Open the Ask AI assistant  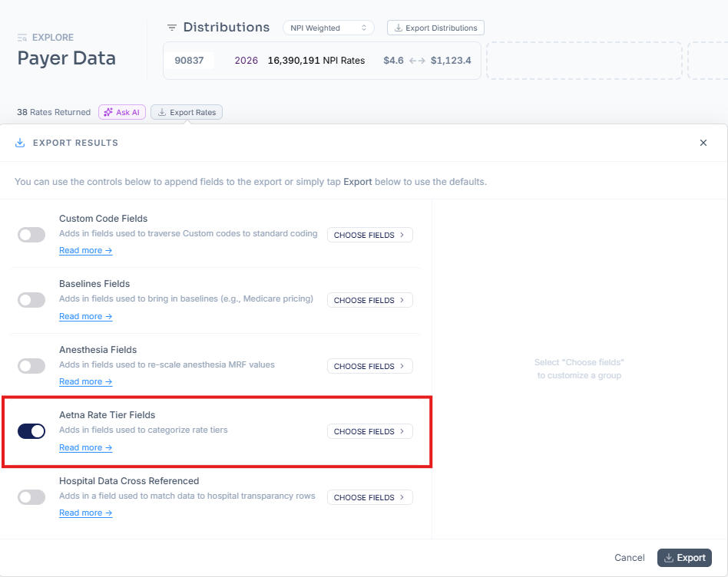(122, 112)
